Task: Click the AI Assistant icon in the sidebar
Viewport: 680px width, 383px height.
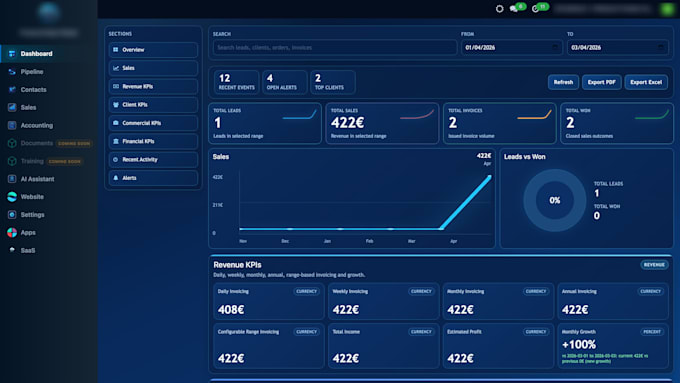Action: pyautogui.click(x=12, y=179)
